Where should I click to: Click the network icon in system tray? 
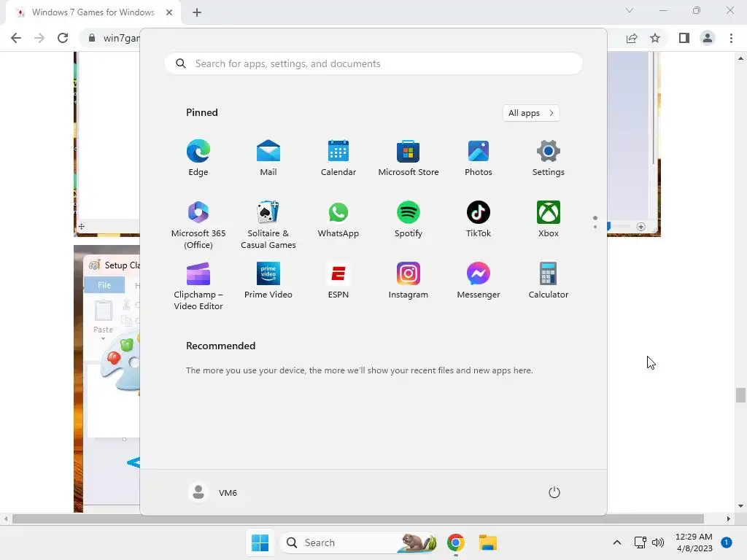pos(640,542)
